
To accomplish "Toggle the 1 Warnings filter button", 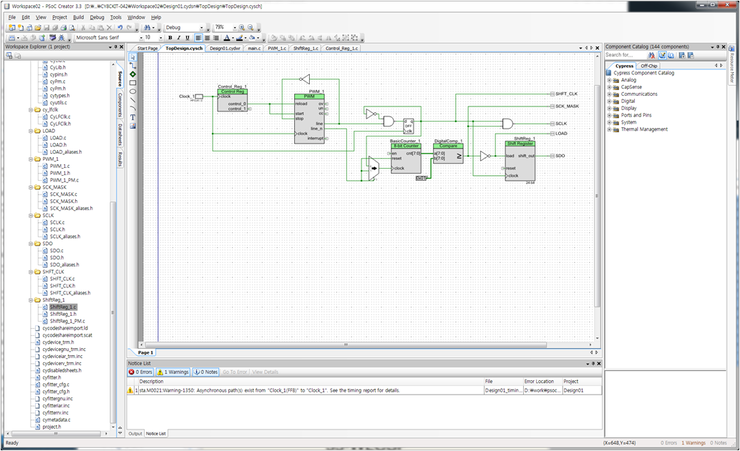I will point(173,372).
